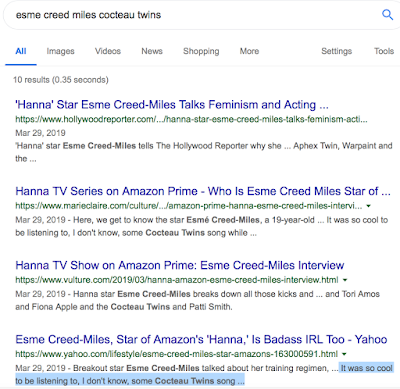Click in the search query input field
The image size is (400, 389).
(193, 15)
